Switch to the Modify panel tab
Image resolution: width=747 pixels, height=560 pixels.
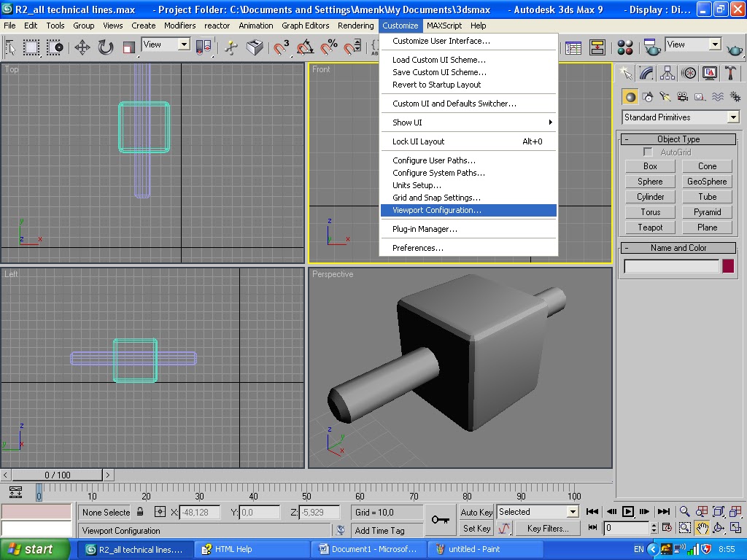(646, 74)
